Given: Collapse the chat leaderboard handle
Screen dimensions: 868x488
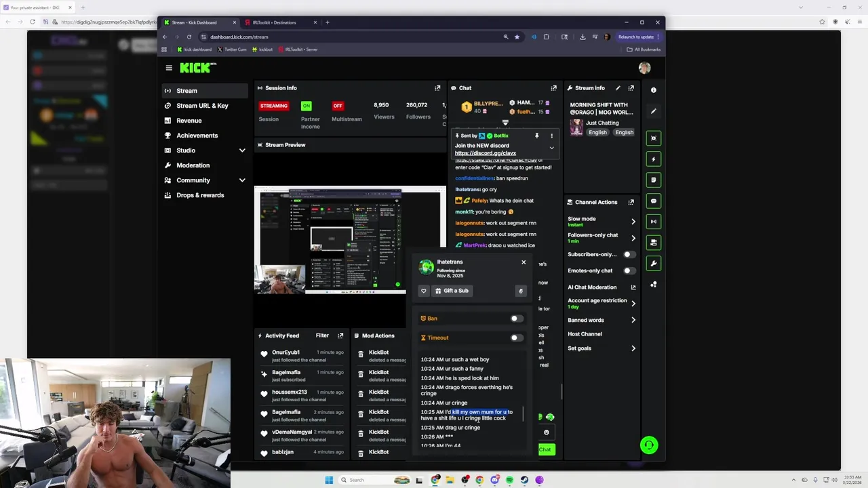Looking at the screenshot, I should tap(505, 123).
